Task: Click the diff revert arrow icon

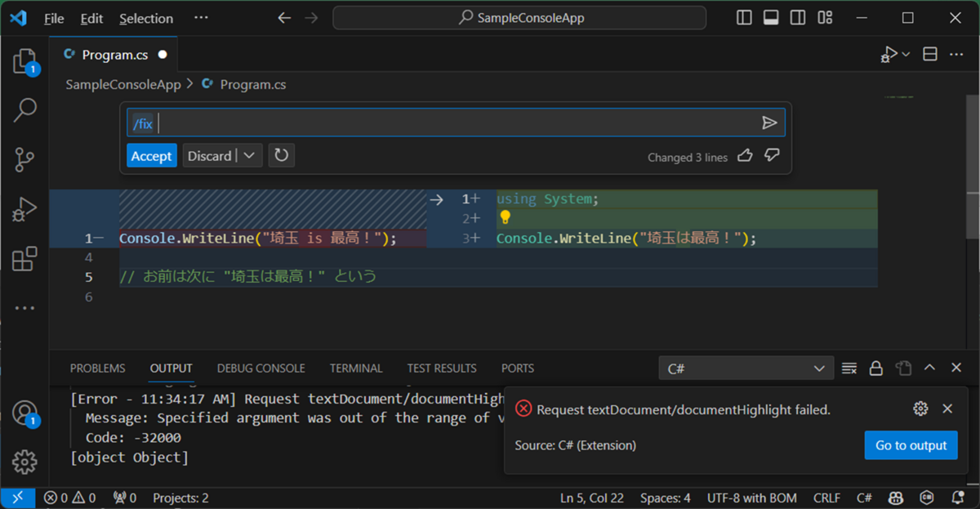Action: [436, 199]
